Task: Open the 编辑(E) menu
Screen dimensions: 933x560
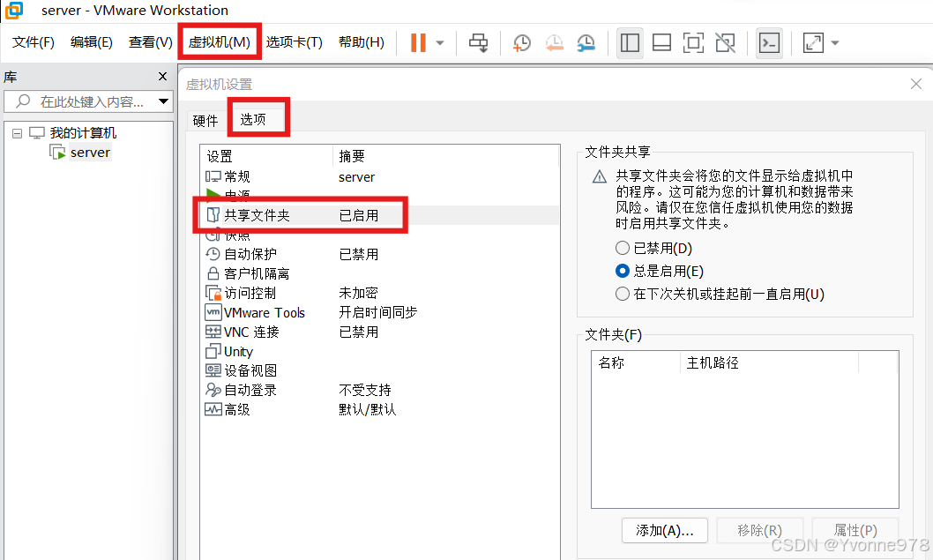Action: click(x=91, y=42)
